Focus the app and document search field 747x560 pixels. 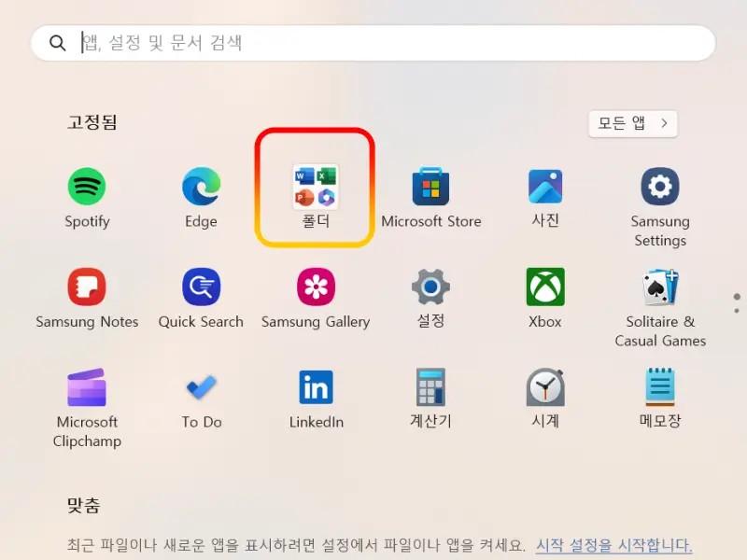coord(373,43)
